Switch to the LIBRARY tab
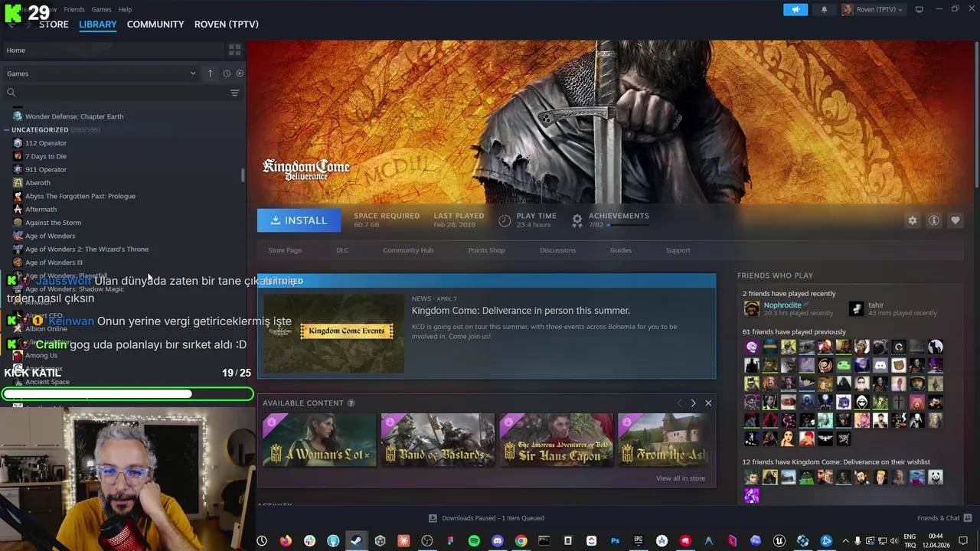Viewport: 980px width, 551px height. coord(98,24)
